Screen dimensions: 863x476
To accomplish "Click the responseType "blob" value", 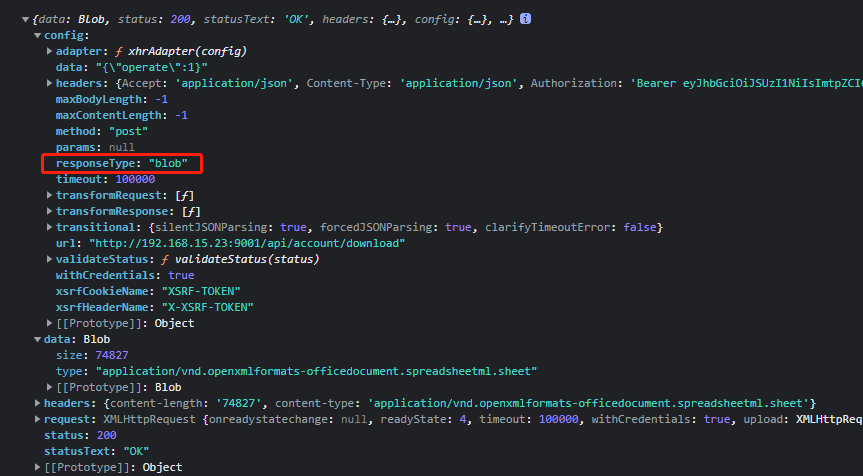I will click(168, 163).
